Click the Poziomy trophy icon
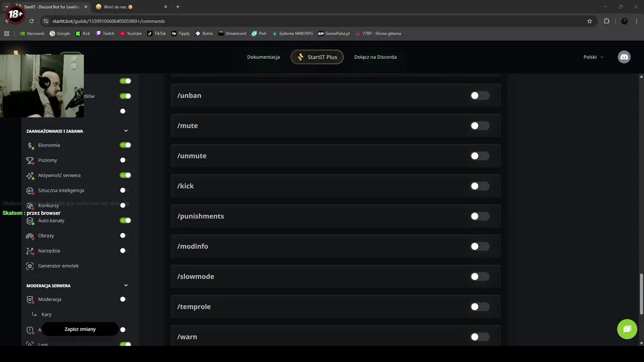Image resolution: width=644 pixels, height=362 pixels. coord(30,160)
